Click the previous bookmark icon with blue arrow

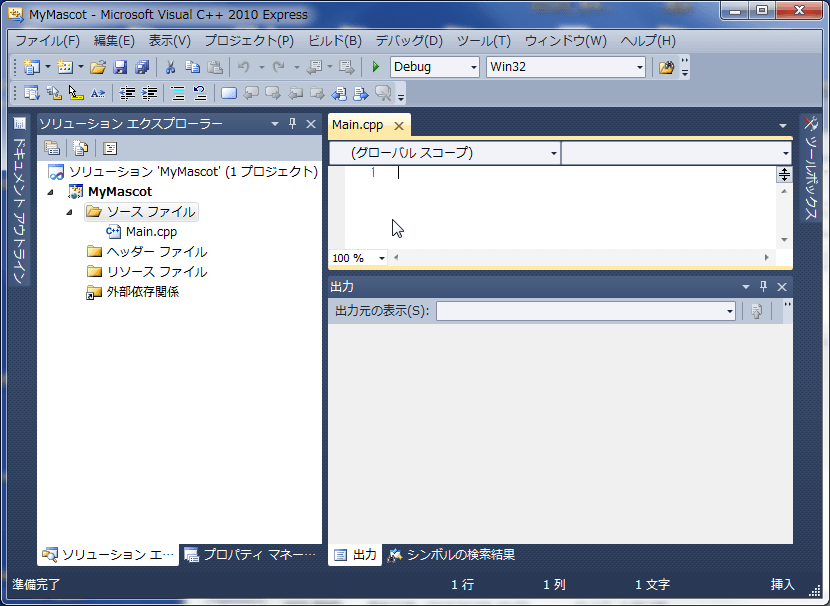click(x=339, y=94)
